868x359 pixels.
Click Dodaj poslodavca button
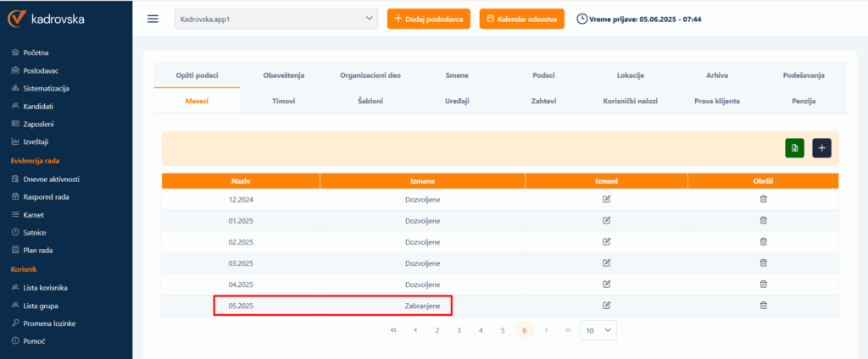(x=428, y=19)
